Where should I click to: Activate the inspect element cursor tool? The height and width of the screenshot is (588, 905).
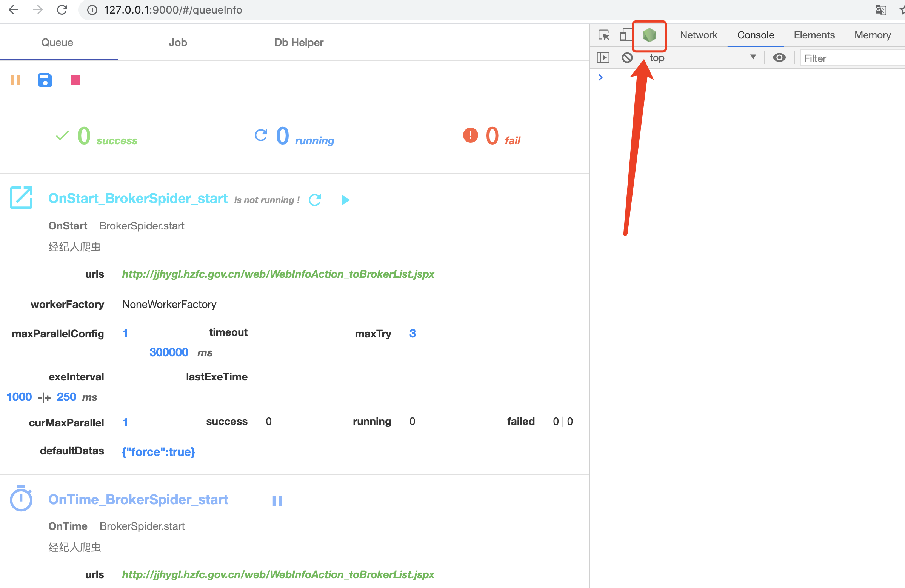point(603,35)
